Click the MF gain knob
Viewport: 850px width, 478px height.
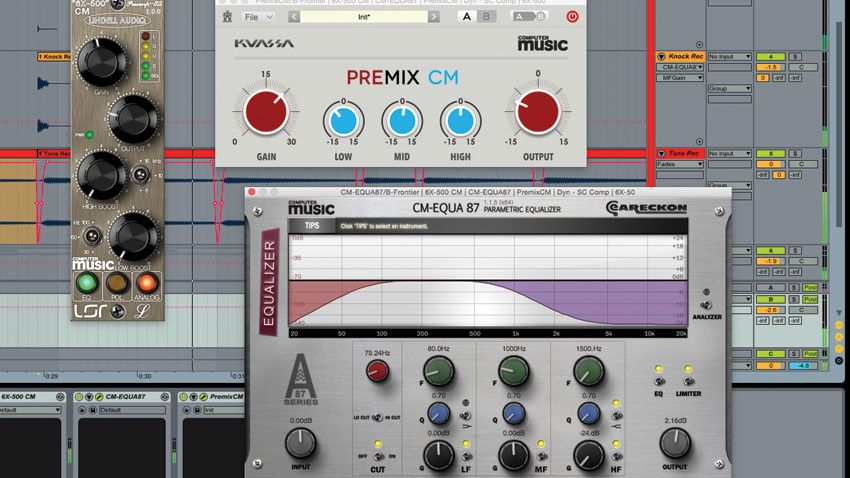tap(513, 455)
